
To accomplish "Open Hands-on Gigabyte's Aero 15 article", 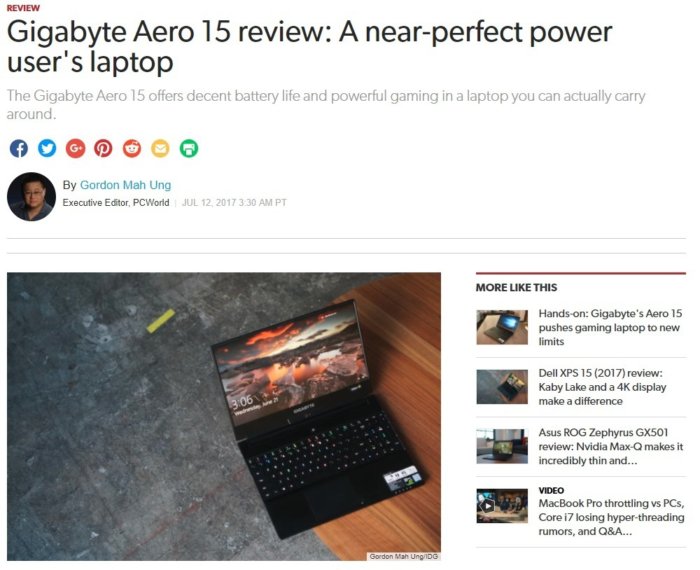I will (610, 328).
